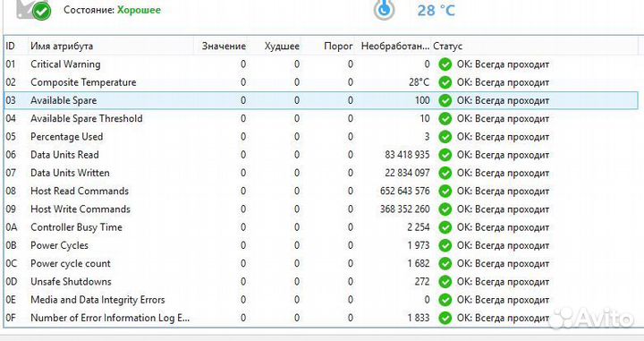This screenshot has width=644, height=341.
Task: Click the raw value 272
Action: pyautogui.click(x=422, y=281)
